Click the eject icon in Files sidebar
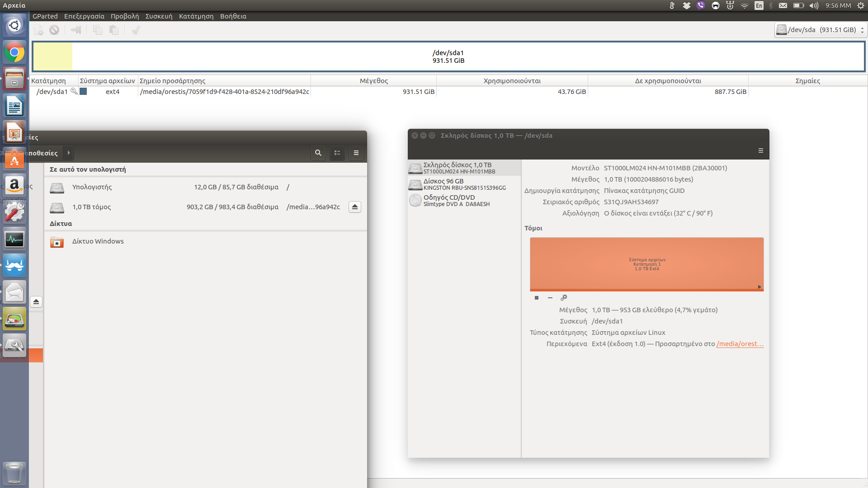This screenshot has width=868, height=488. (36, 302)
